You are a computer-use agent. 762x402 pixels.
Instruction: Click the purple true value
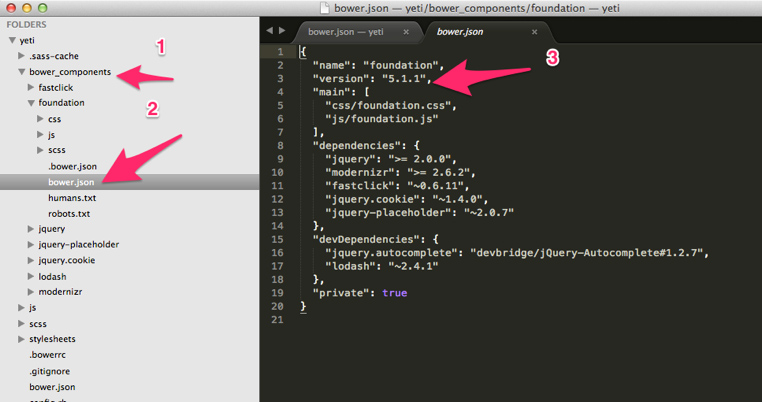(x=395, y=293)
